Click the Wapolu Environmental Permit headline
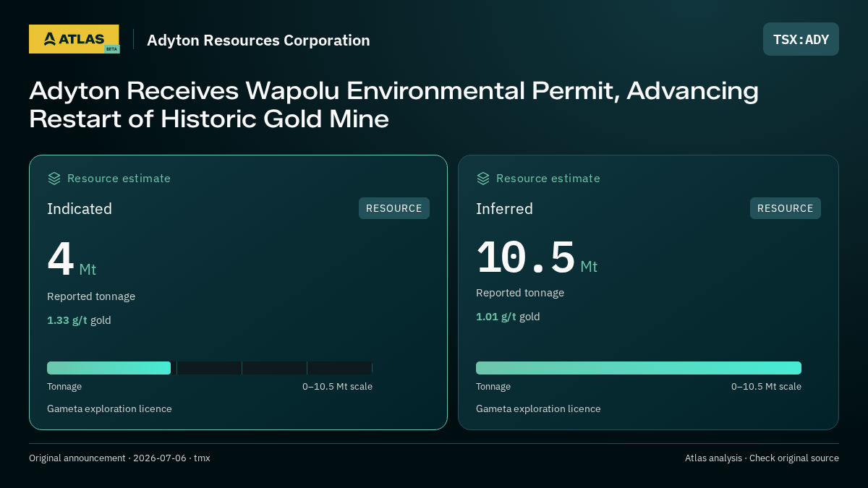 pyautogui.click(x=393, y=105)
